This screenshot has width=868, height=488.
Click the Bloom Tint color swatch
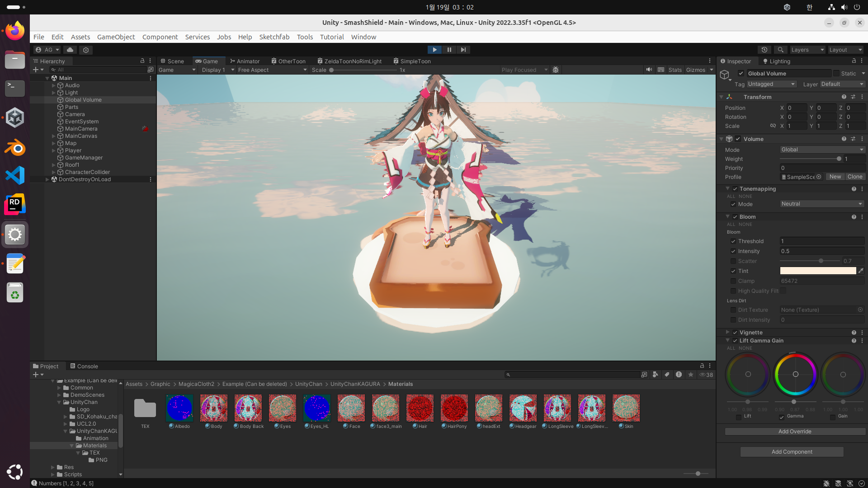[818, 271]
